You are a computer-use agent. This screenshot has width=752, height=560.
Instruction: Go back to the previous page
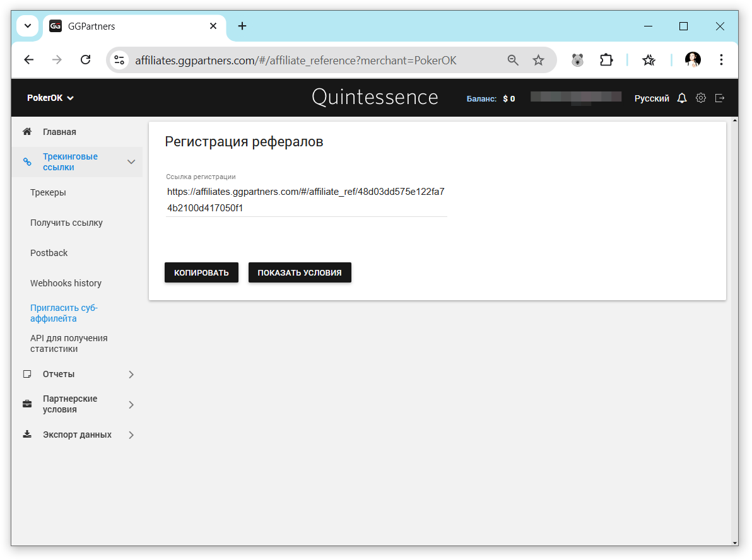[29, 60]
